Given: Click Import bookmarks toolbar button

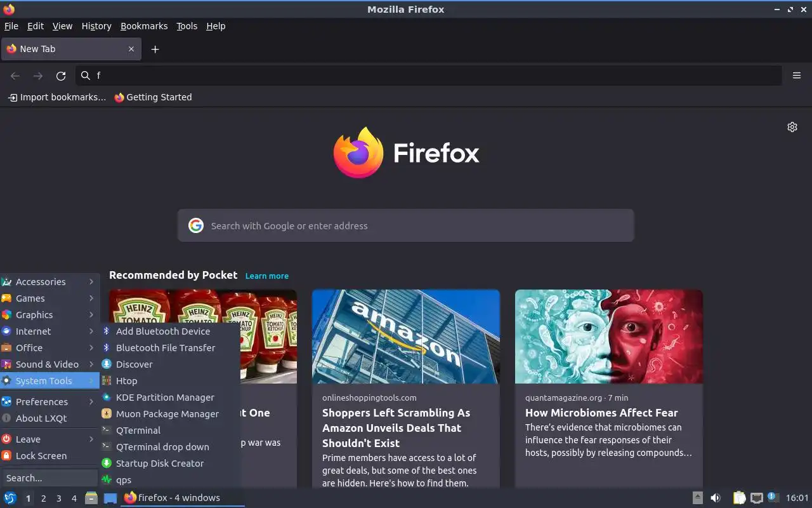Looking at the screenshot, I should coord(57,97).
